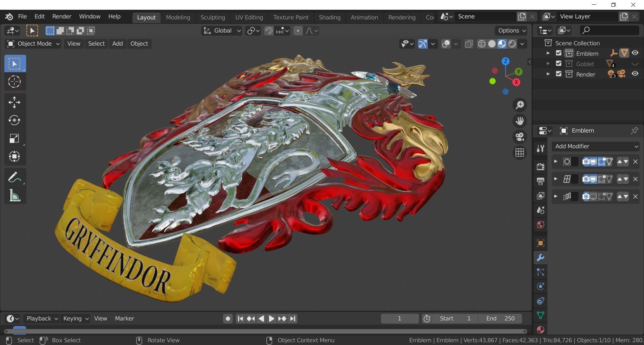Open the Scene properties tab
Image resolution: width=644 pixels, height=345 pixels.
pos(540,210)
